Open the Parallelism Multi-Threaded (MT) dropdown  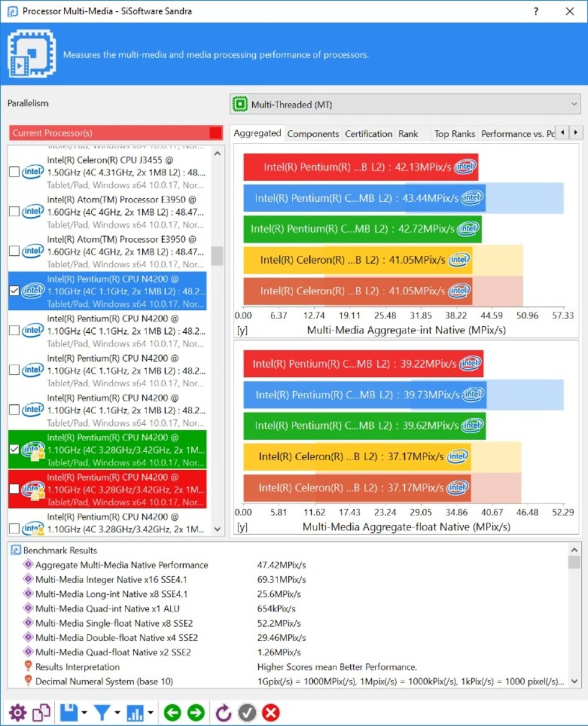pos(405,104)
